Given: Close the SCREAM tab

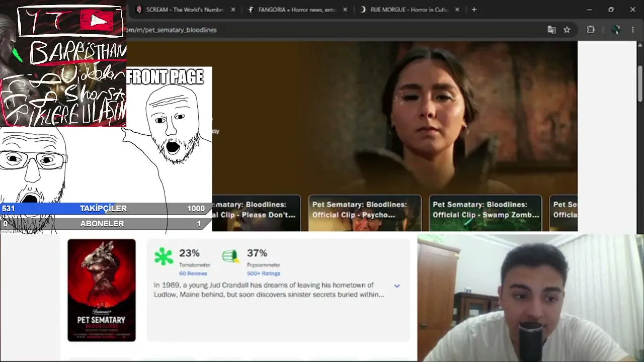Looking at the screenshot, I should tap(233, 10).
